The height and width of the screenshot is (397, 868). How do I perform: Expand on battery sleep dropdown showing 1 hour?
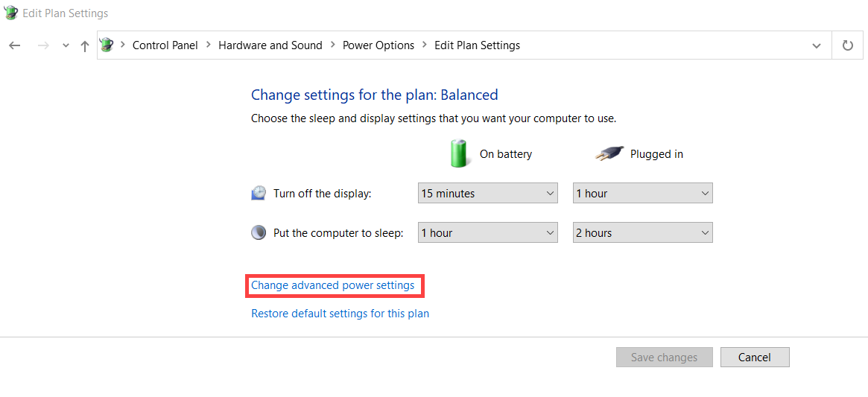click(487, 233)
